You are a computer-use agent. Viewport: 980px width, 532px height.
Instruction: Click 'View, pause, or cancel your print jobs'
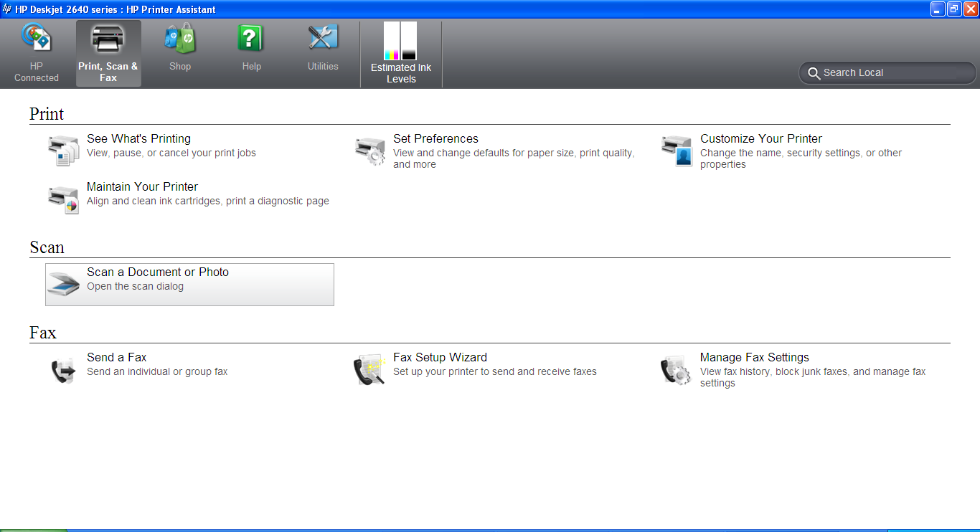click(171, 153)
